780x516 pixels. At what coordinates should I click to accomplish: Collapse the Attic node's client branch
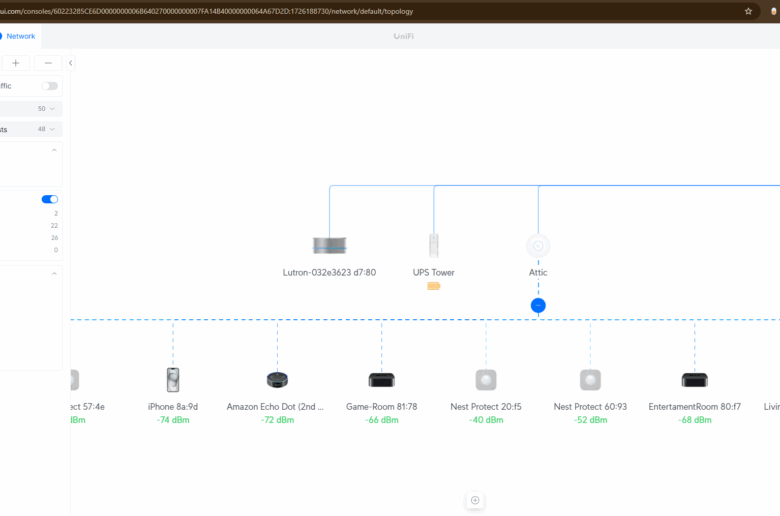click(x=538, y=305)
